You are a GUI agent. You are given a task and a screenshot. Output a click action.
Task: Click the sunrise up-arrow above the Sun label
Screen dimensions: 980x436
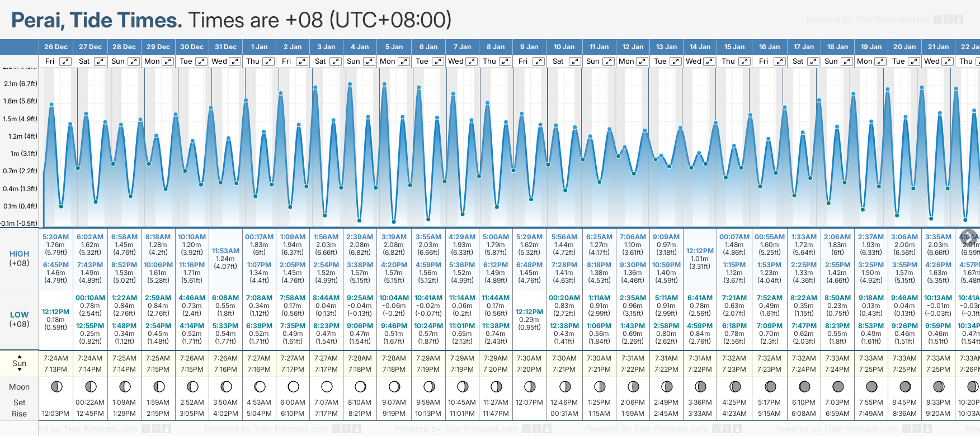pyautogui.click(x=20, y=356)
